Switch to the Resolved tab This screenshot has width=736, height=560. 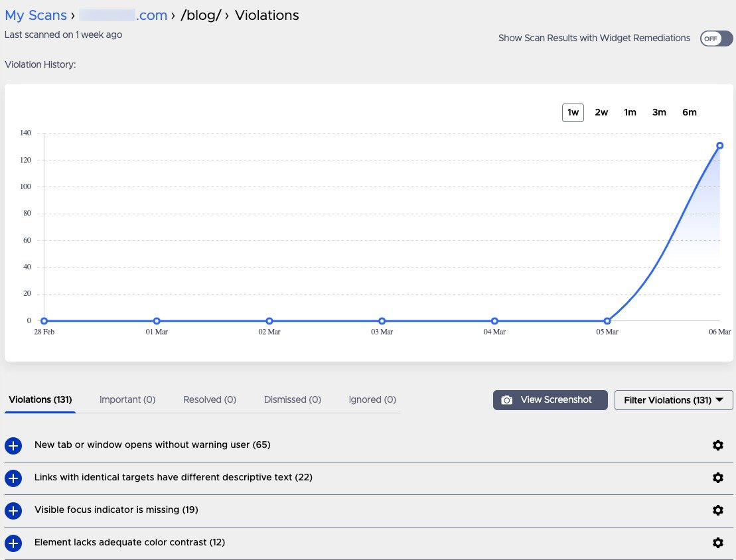pos(209,399)
